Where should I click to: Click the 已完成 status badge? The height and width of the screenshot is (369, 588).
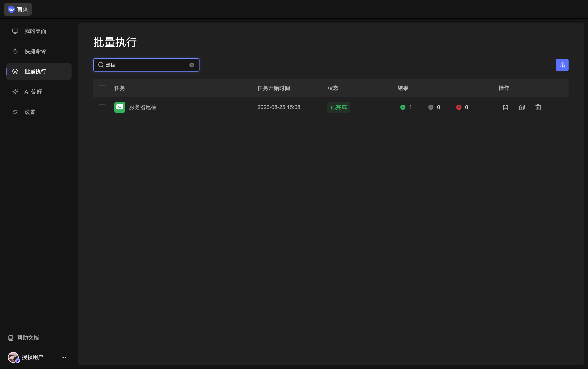click(x=339, y=107)
